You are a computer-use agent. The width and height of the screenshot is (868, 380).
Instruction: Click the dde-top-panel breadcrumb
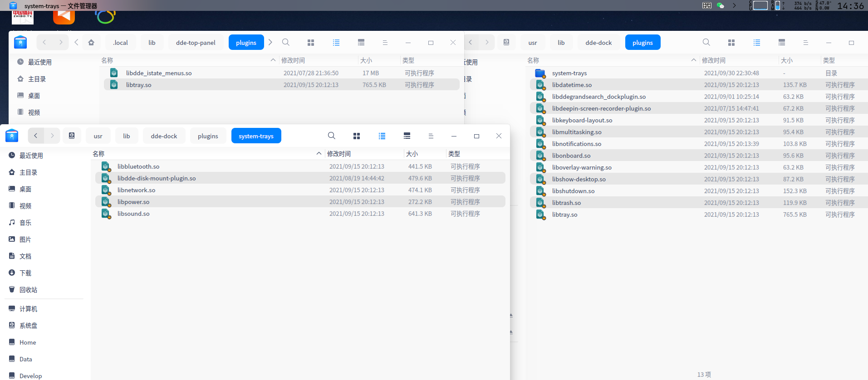coord(196,43)
